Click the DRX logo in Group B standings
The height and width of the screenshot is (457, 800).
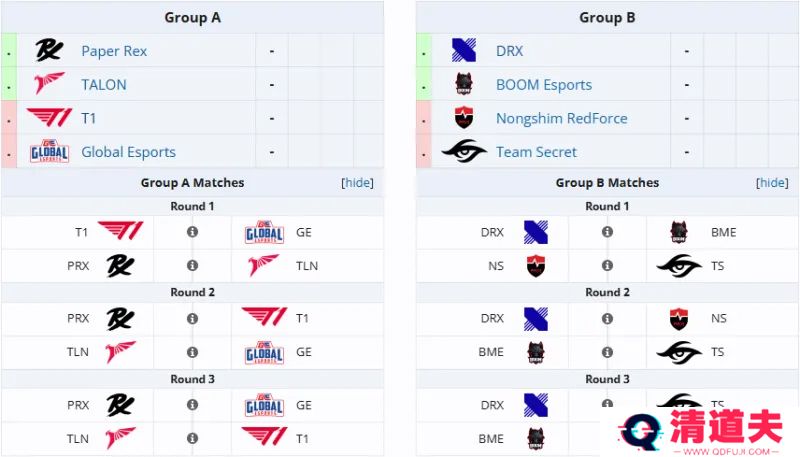tap(464, 50)
